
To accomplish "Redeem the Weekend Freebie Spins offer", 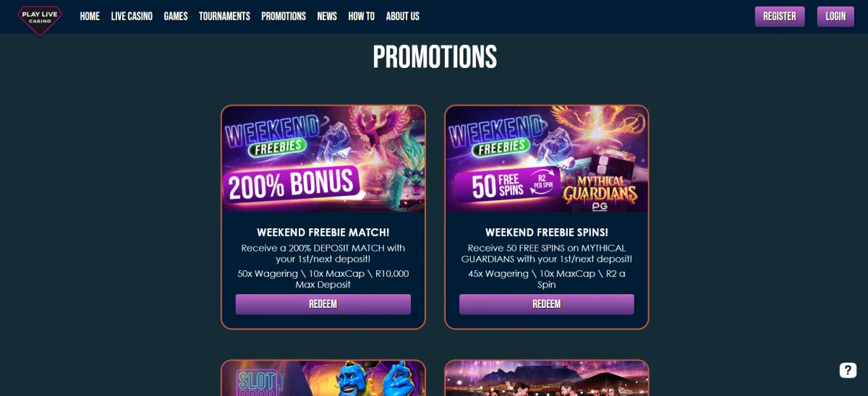I will (x=547, y=304).
